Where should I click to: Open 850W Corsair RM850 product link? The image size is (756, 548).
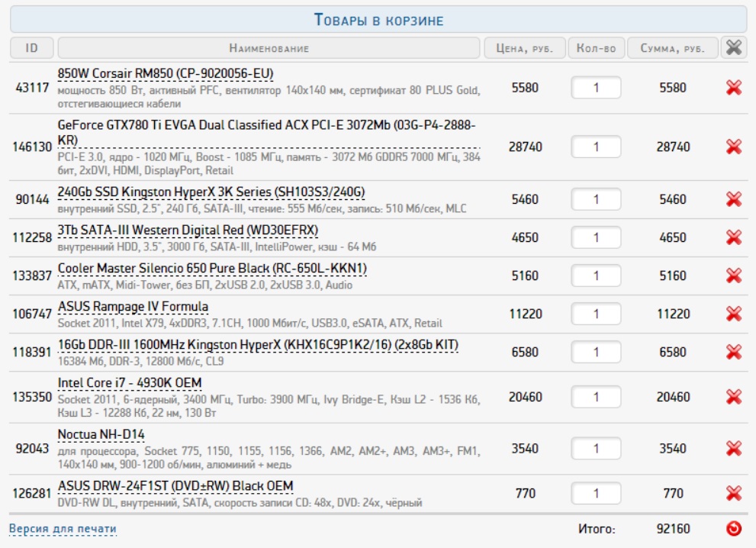(166, 73)
